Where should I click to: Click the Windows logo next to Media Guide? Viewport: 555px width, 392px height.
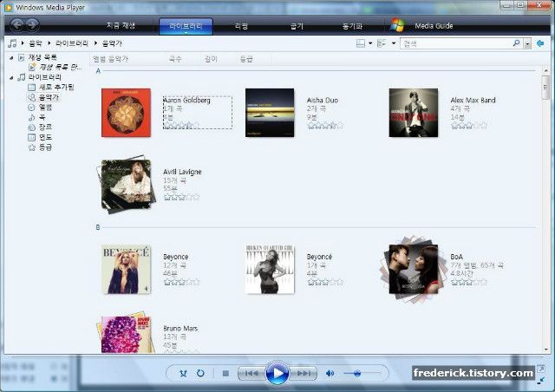tap(397, 25)
